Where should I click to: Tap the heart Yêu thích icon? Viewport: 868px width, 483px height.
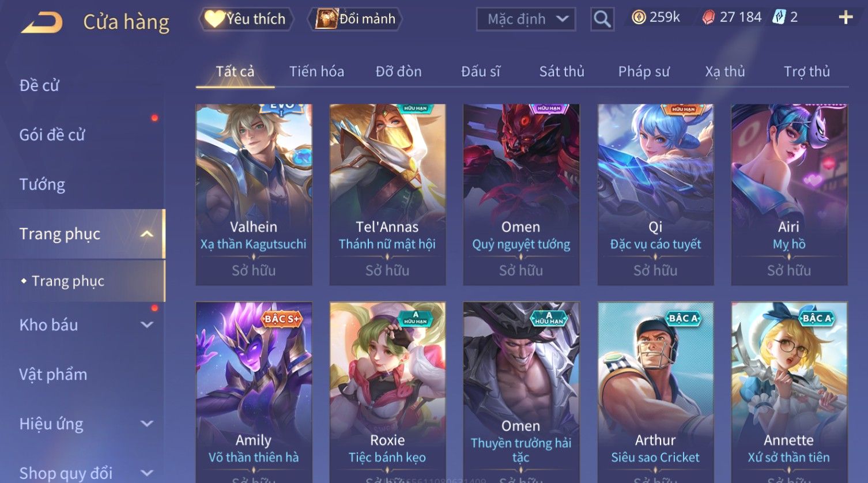point(214,19)
